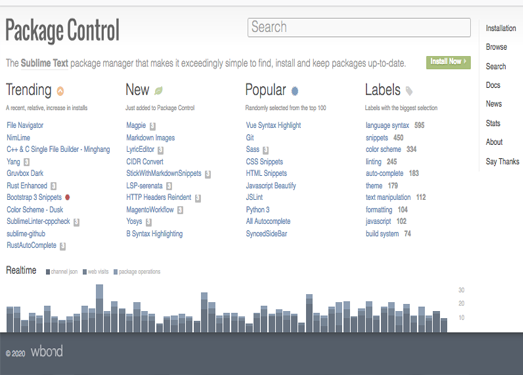
Task: Click the Trending orange arrow icon
Action: point(60,91)
